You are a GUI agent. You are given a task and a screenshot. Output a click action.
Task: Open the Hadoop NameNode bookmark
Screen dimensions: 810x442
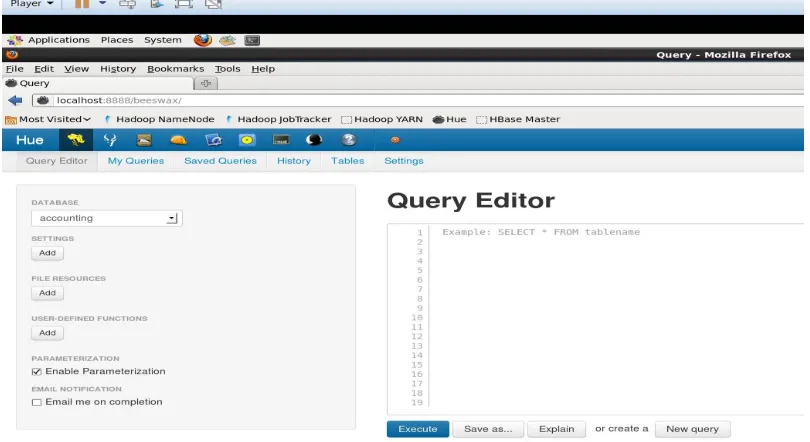(x=160, y=119)
